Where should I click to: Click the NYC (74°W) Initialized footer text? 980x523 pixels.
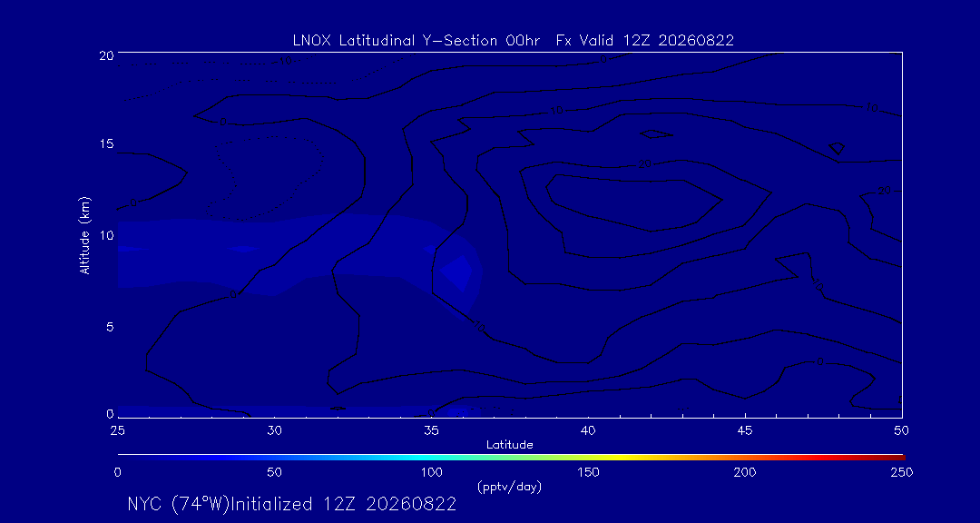tap(291, 504)
